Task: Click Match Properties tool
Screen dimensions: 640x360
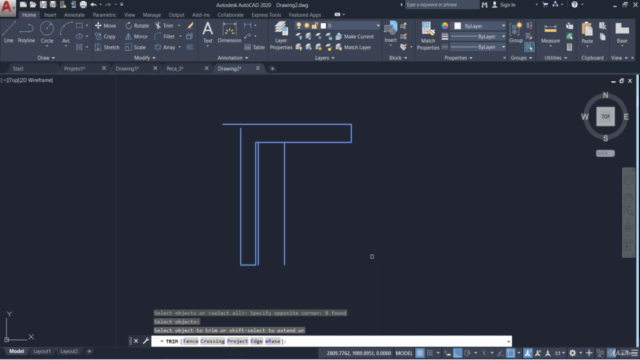Action: [x=428, y=36]
